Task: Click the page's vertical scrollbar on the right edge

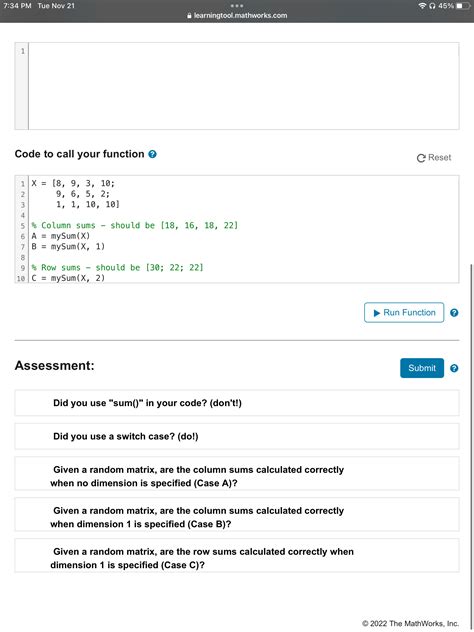Action: (x=471, y=445)
